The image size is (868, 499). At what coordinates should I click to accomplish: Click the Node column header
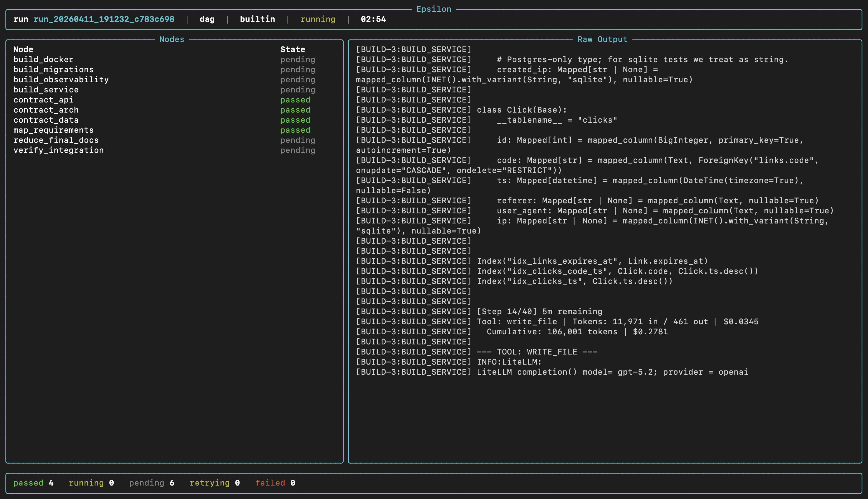pos(23,49)
